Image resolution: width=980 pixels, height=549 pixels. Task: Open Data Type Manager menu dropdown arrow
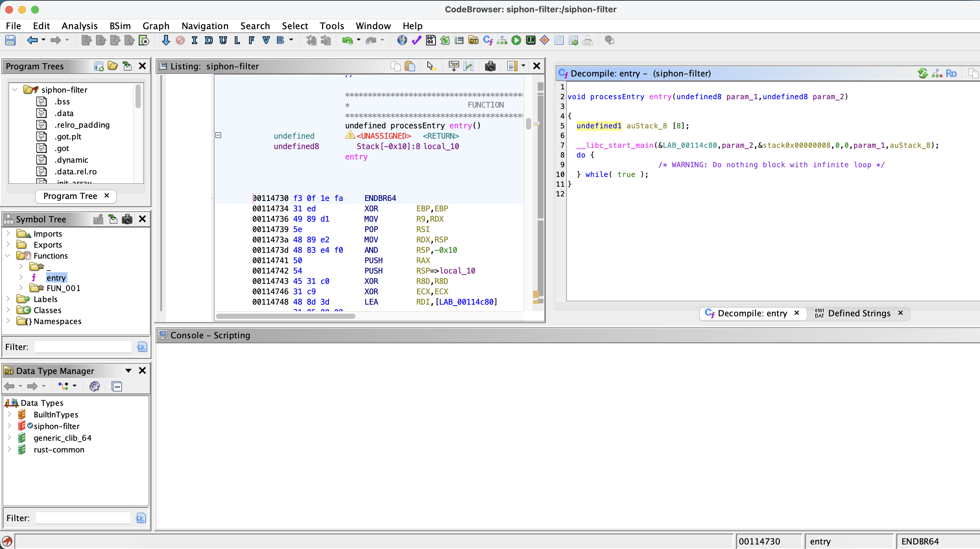(x=128, y=371)
